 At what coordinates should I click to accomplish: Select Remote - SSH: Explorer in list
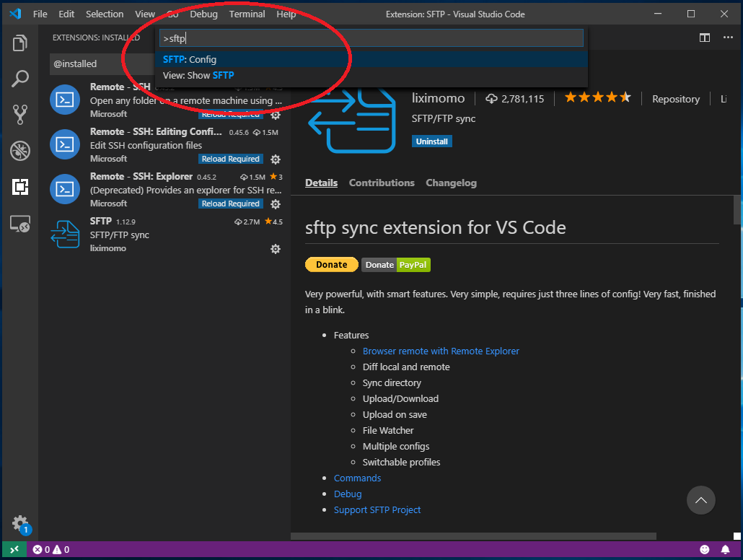[x=166, y=190]
